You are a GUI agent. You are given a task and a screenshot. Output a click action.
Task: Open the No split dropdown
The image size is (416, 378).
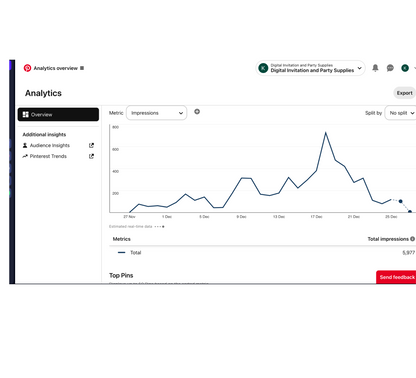[x=401, y=113]
